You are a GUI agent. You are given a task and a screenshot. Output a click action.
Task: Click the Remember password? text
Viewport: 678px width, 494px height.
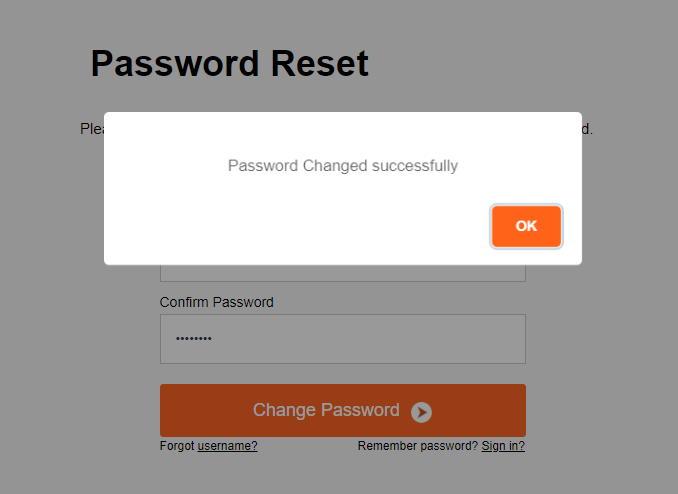point(417,446)
